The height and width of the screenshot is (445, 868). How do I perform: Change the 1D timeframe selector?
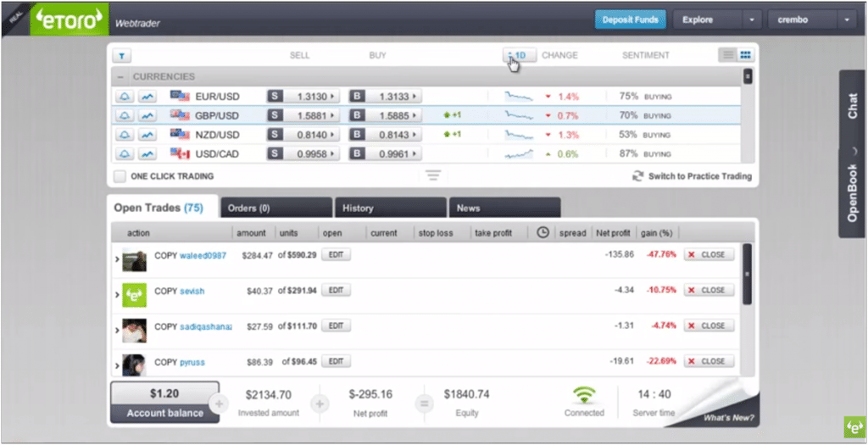[520, 55]
